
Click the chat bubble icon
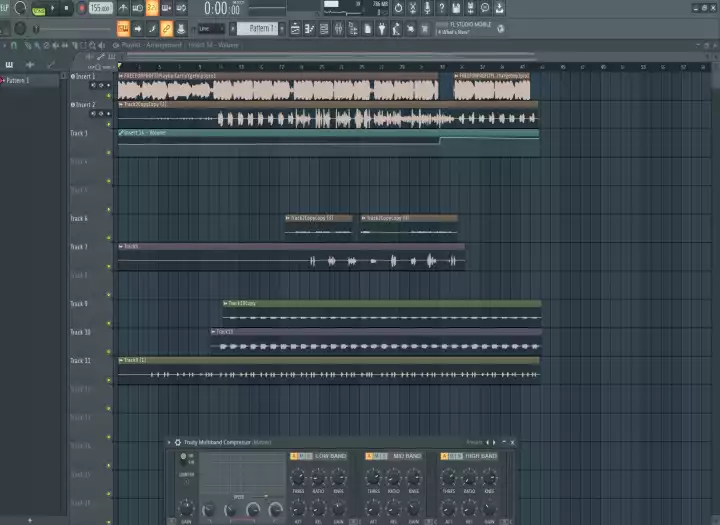click(x=485, y=8)
